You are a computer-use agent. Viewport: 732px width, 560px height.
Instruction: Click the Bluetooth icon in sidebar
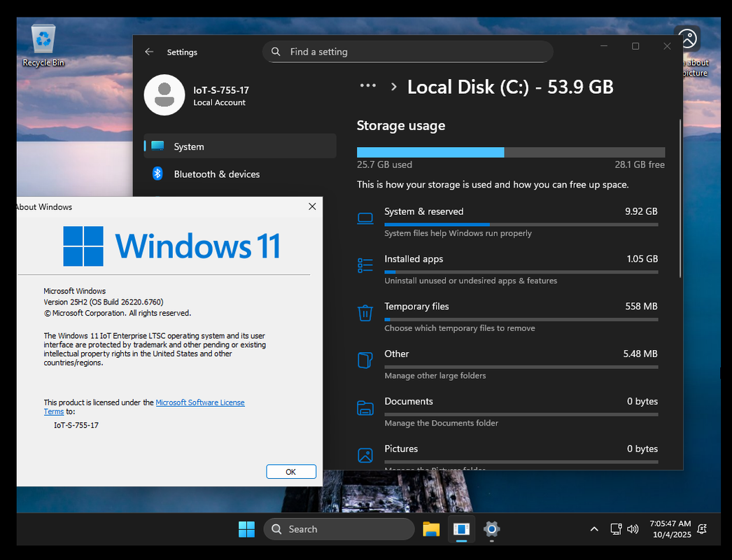pyautogui.click(x=157, y=174)
